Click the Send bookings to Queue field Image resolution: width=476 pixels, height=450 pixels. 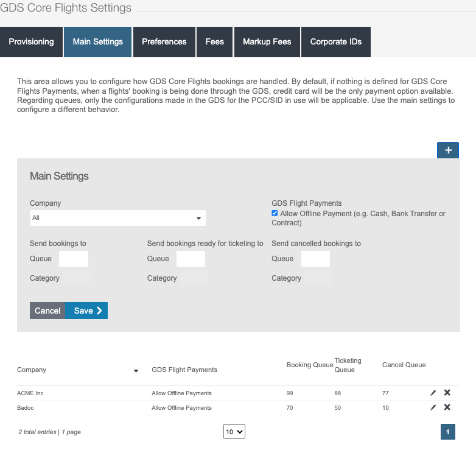[73, 259]
